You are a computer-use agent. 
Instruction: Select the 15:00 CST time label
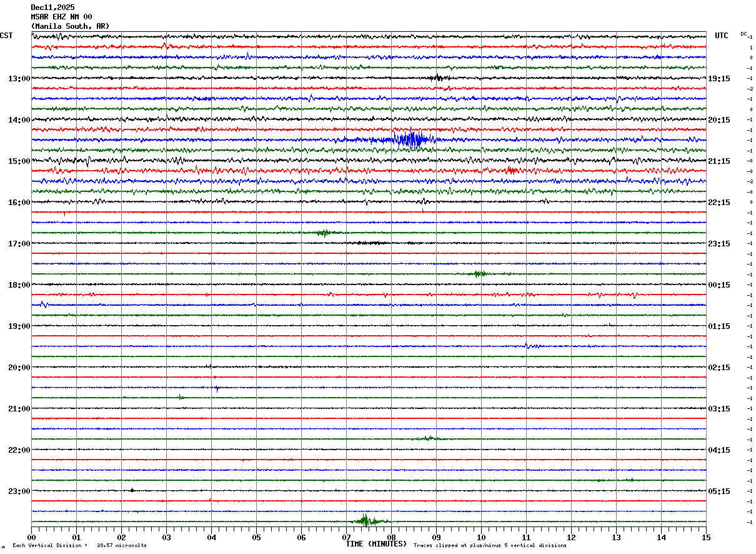pyautogui.click(x=19, y=161)
